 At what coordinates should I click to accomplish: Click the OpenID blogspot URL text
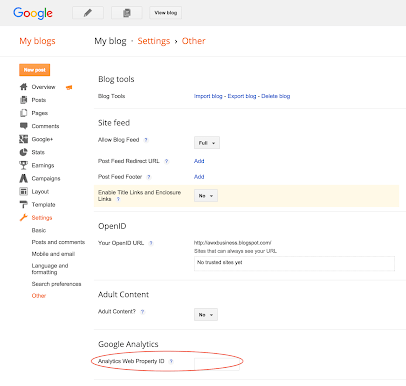(x=233, y=243)
